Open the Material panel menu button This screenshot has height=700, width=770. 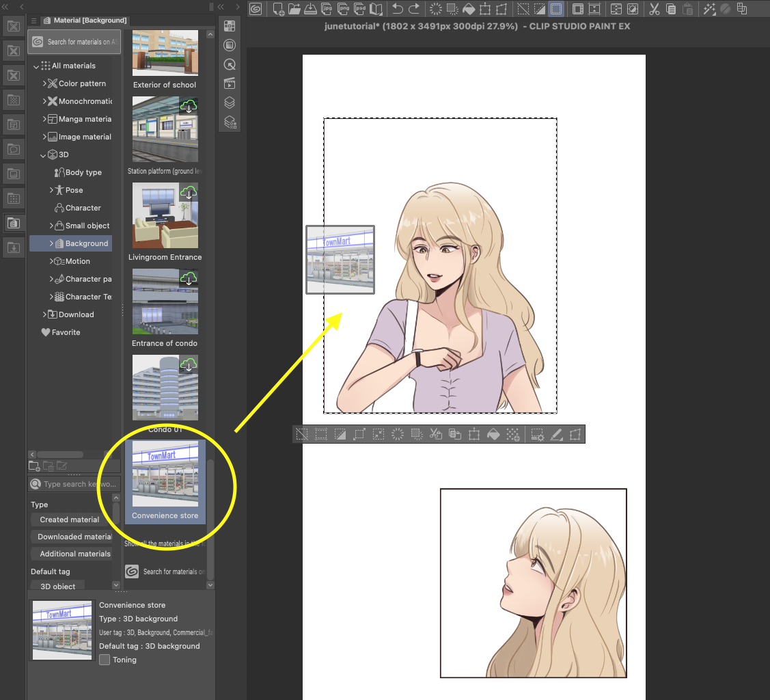pos(34,21)
